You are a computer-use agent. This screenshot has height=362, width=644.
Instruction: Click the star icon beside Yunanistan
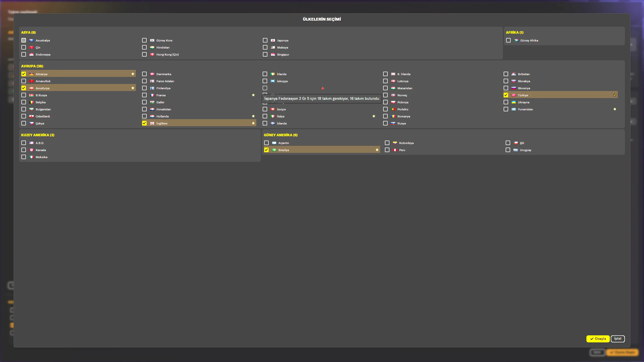(615, 109)
